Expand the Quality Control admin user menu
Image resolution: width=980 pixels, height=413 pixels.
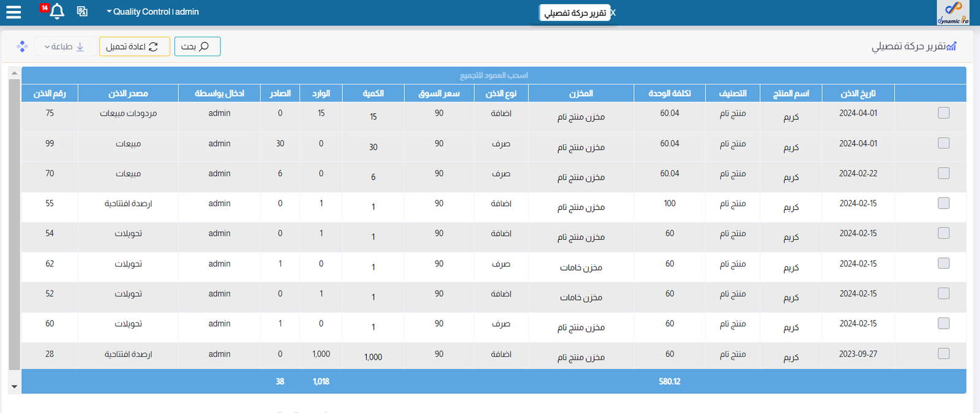point(153,12)
